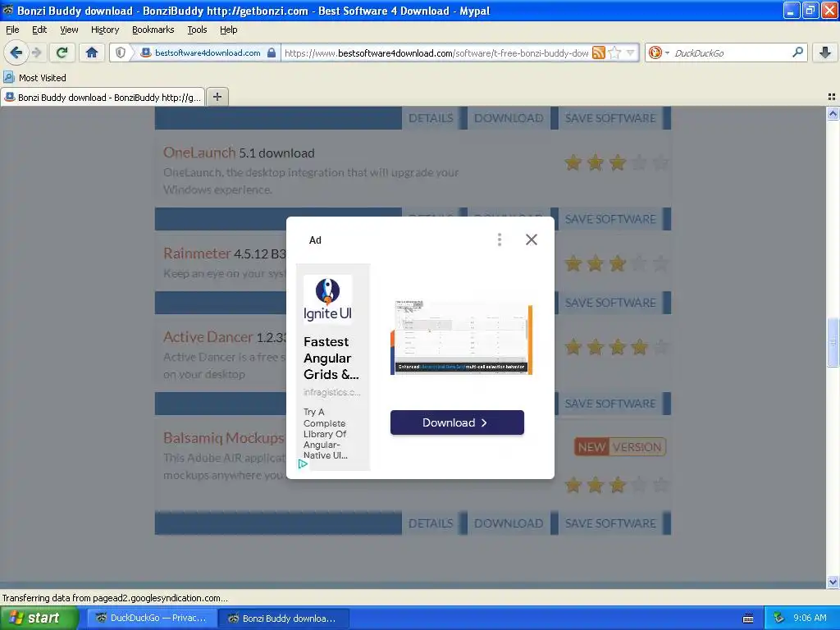840x630 pixels.
Task: Open the ad grid screenshot thumbnail
Action: pyautogui.click(x=461, y=337)
